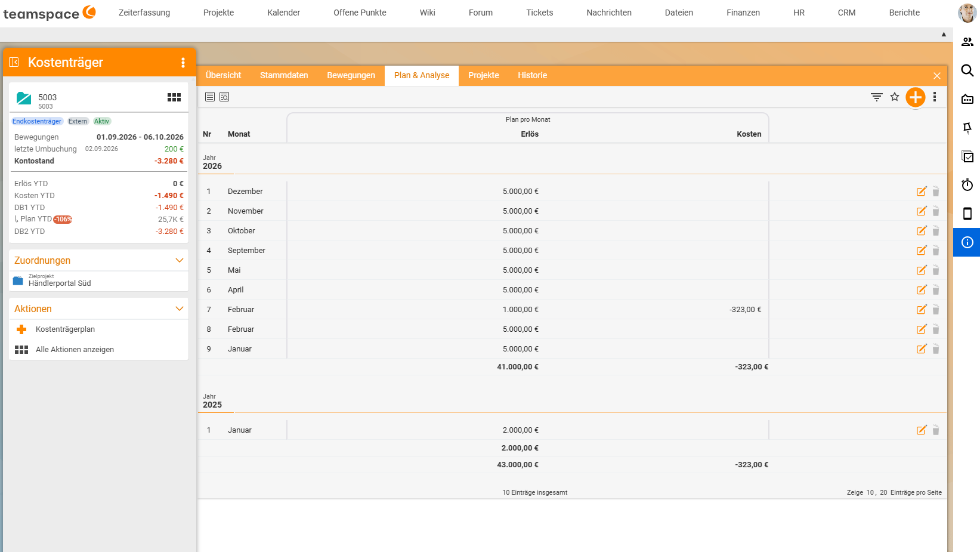The image size is (980, 552).
Task: Switch to the Stammdaten tab
Action: pos(284,75)
